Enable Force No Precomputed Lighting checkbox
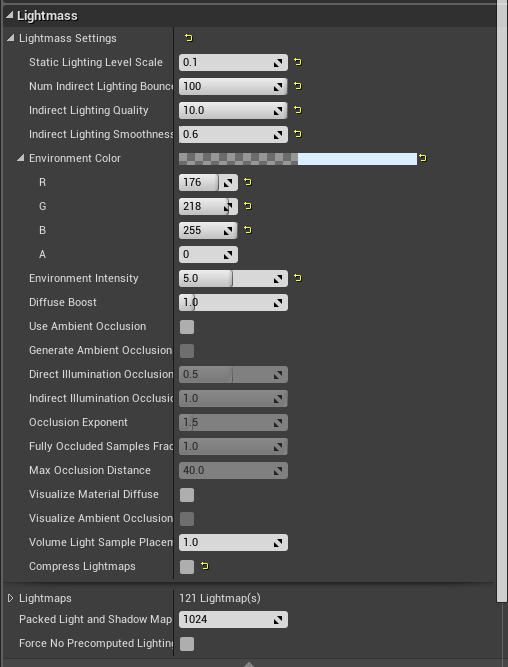508x667 pixels. pos(187,644)
